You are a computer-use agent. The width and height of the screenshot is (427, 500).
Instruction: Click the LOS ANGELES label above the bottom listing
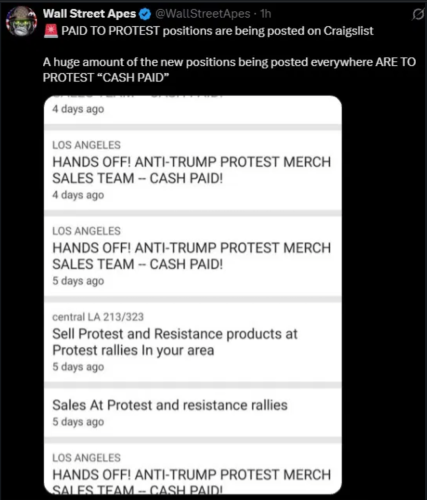[x=86, y=458]
